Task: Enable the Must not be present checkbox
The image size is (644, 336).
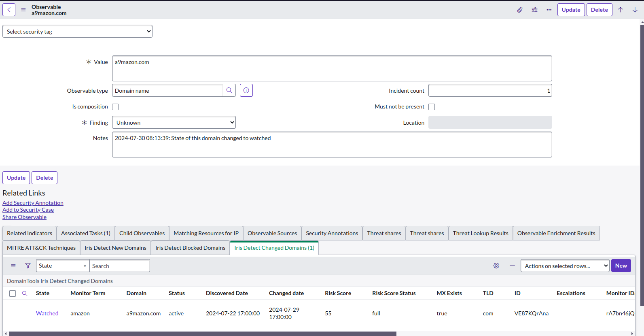Action: (432, 107)
